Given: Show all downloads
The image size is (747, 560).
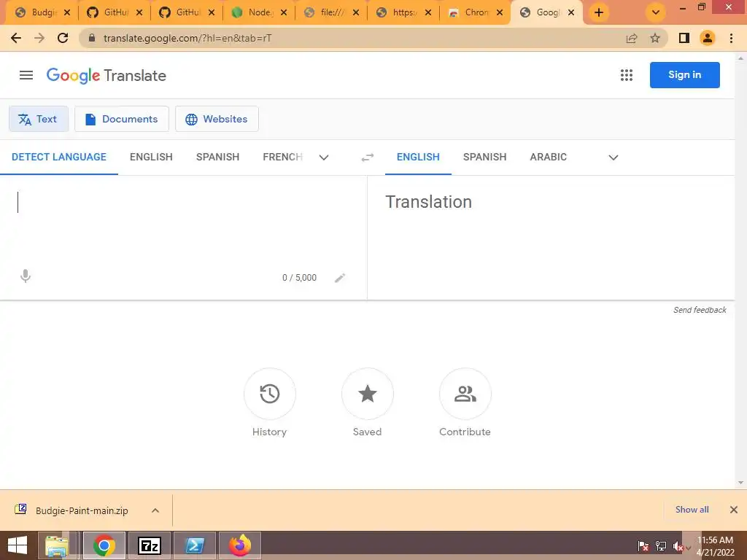Looking at the screenshot, I should [x=692, y=510].
